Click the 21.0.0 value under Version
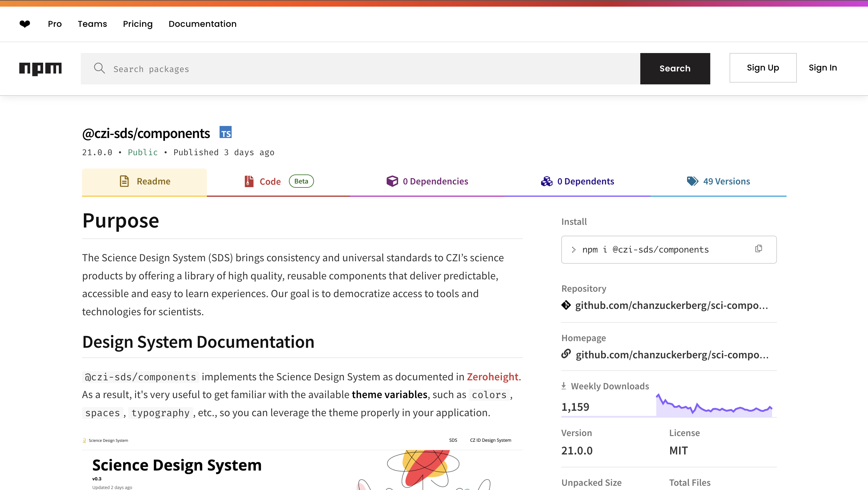 (577, 450)
